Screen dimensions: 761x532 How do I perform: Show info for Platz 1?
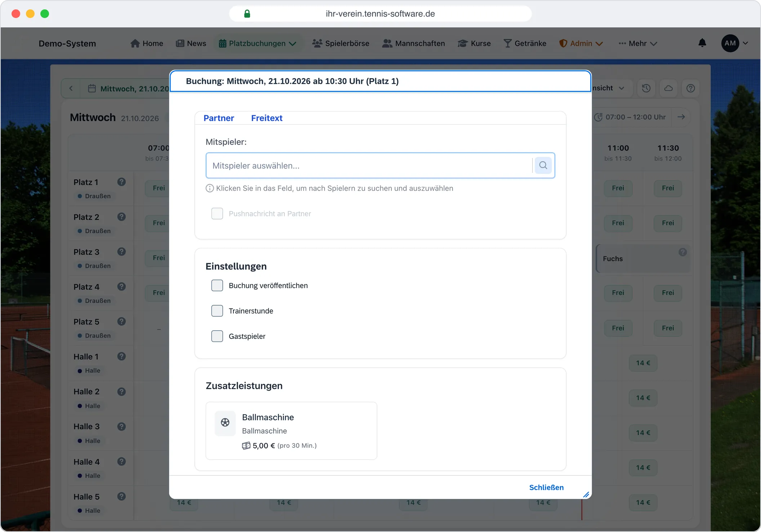[121, 182]
